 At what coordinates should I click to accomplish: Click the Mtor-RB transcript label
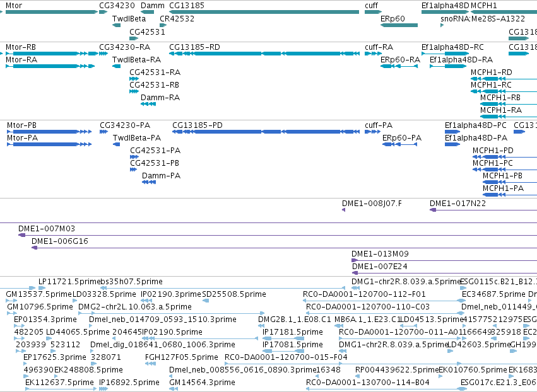click(x=21, y=47)
